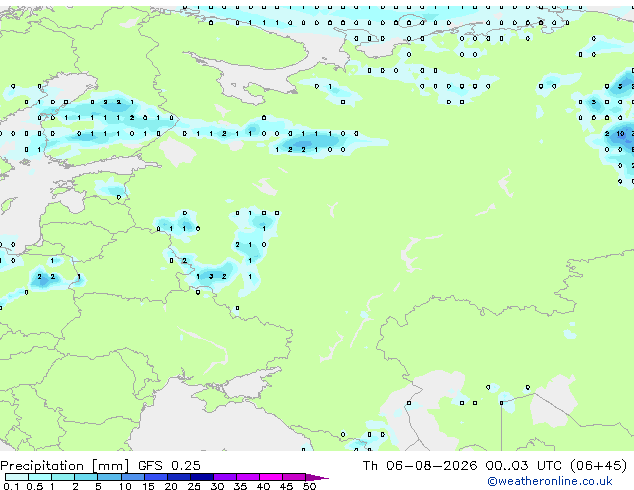Click the 45–50 mm legend color box
The height and width of the screenshot is (490, 634).
[294, 477]
